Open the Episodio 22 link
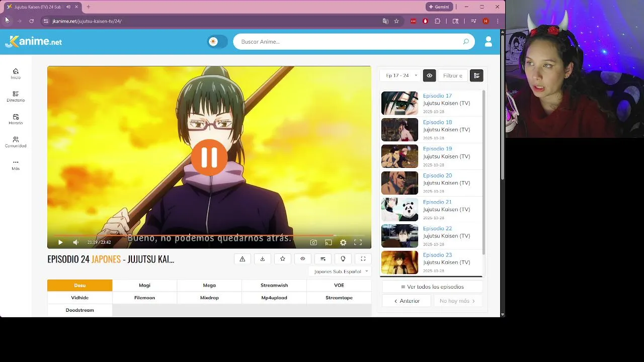Screen dimensions: 644x362 point(437,229)
